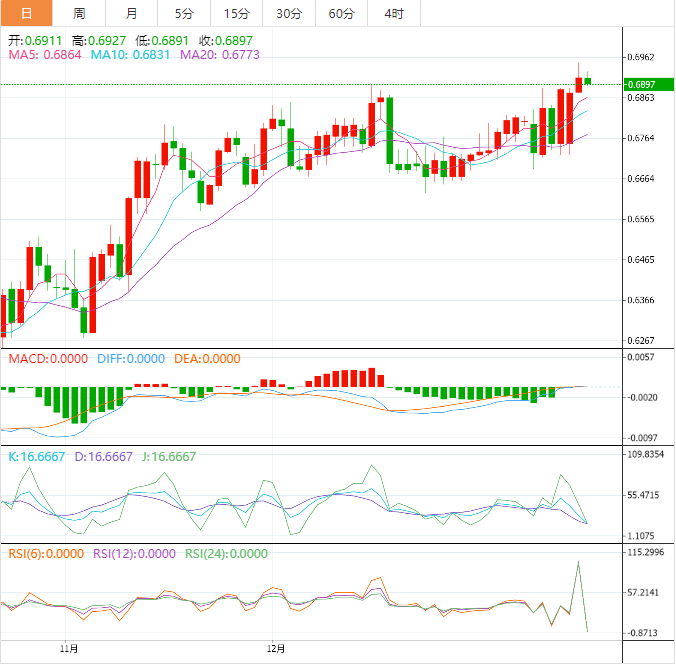Switch to the 5分 interval tab
Image resolution: width=676 pixels, height=669 pixels.
185,13
